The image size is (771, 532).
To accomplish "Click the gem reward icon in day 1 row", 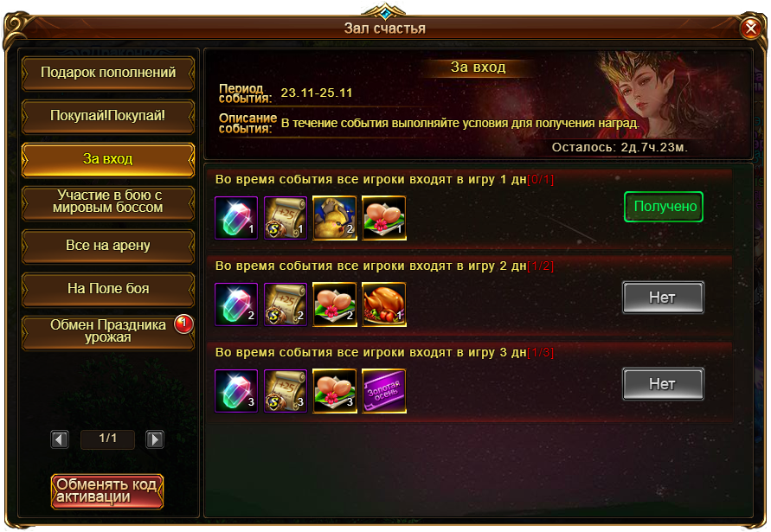I will coord(236,218).
